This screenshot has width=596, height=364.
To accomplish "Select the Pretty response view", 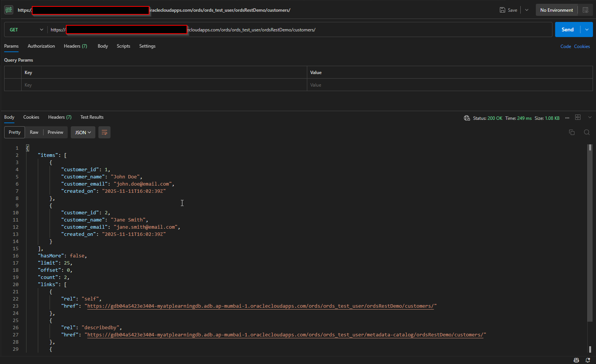I will [15, 132].
